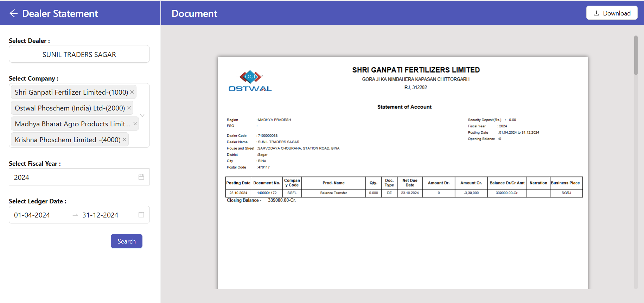
Task: Remove Ostwal Phoschem (India) Ltd-(2000) tag
Action: (129, 108)
